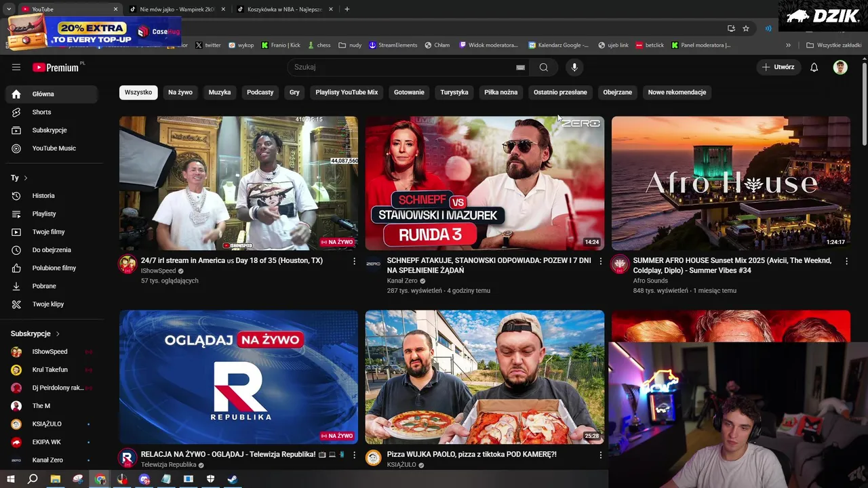Show more bookmarks with the overflow chevron

(788, 45)
